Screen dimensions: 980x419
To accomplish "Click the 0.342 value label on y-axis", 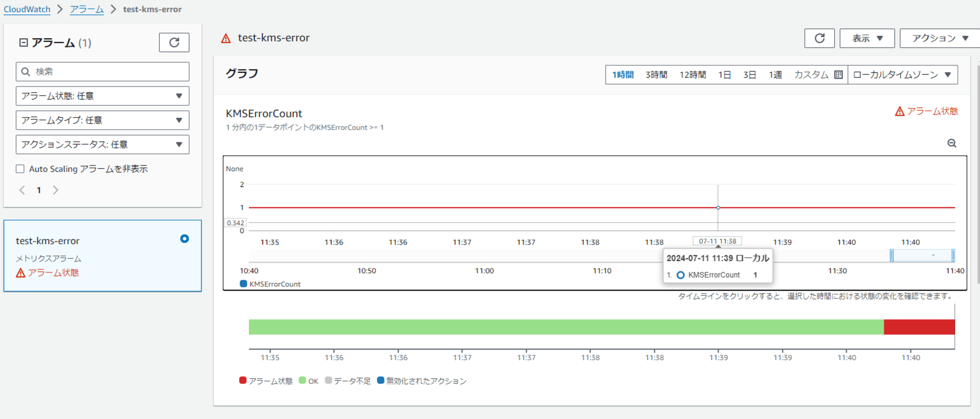I will pos(235,223).
